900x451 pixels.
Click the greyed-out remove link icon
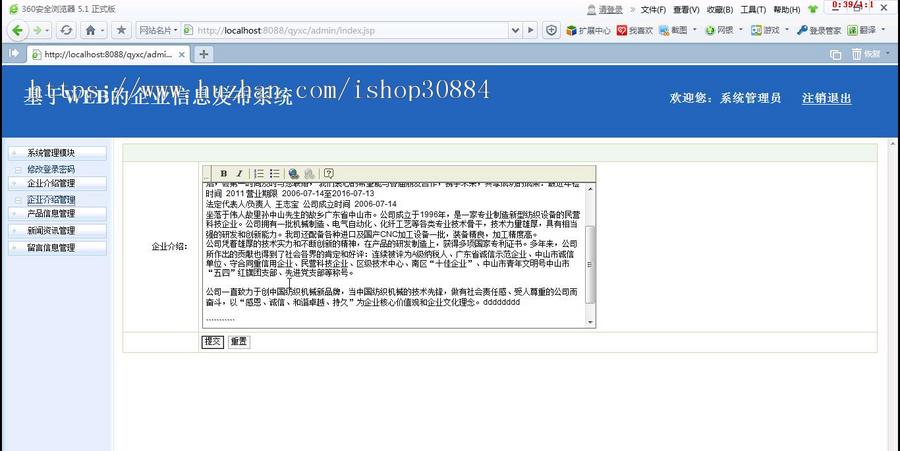[x=309, y=173]
